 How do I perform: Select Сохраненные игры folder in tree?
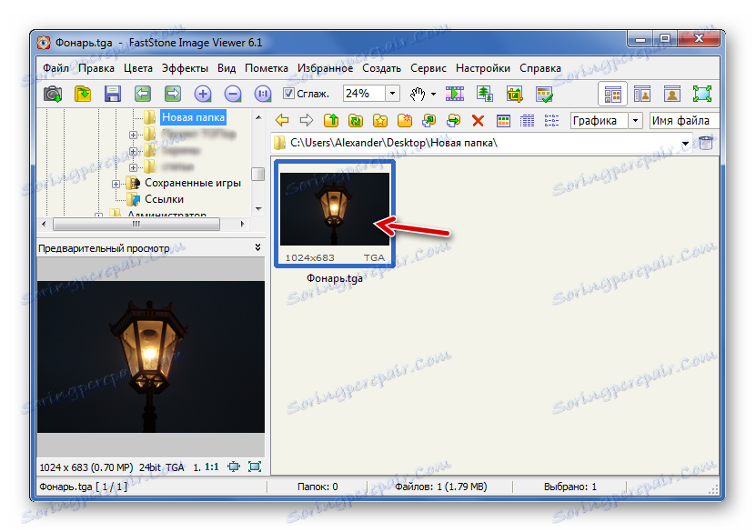tap(192, 183)
